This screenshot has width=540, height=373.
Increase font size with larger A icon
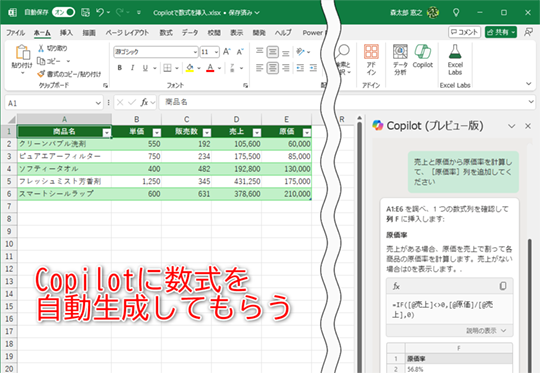[x=227, y=52]
